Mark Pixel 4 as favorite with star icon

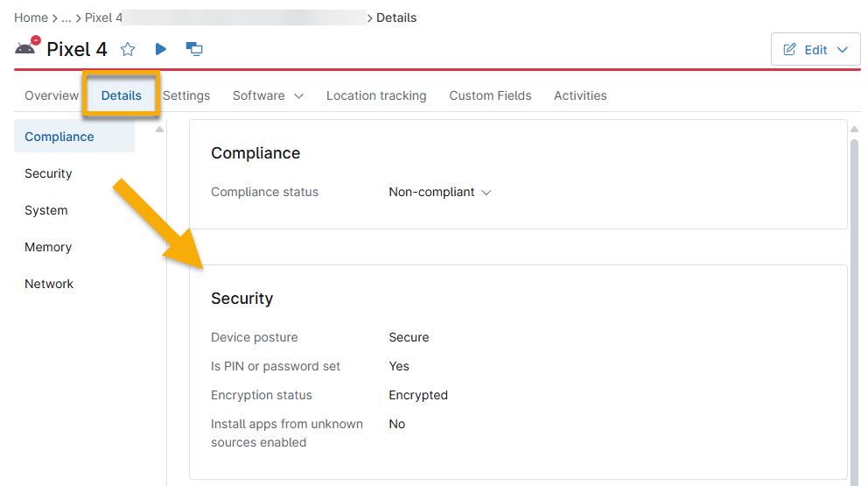(128, 49)
